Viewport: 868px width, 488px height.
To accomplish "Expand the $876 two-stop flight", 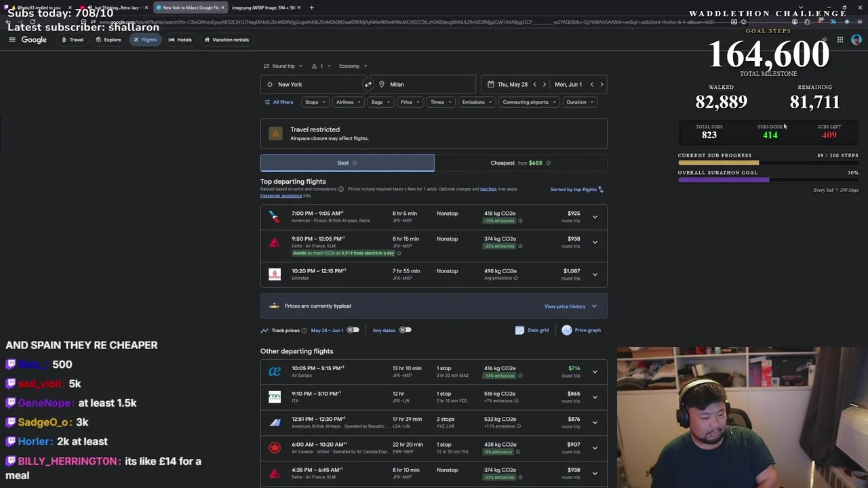I will tap(595, 422).
